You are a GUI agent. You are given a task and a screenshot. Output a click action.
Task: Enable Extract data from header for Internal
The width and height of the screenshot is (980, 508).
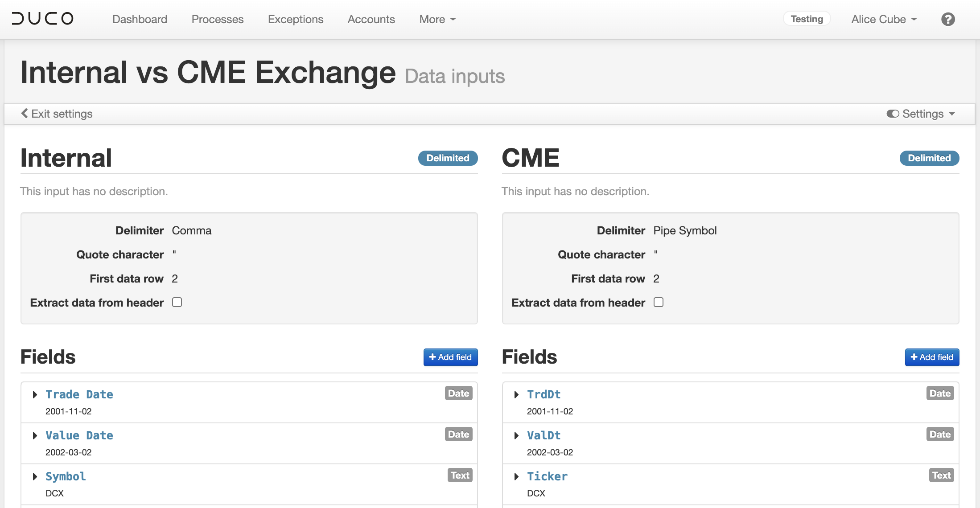pos(177,302)
